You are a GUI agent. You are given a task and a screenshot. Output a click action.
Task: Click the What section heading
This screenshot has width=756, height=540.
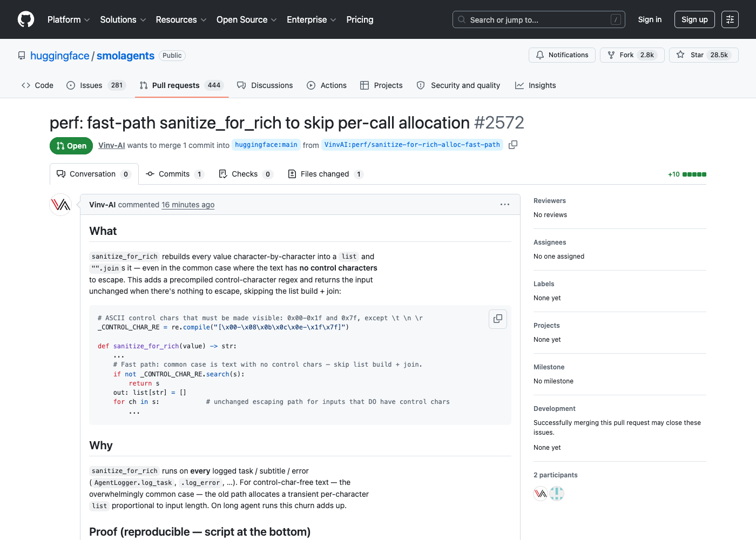coord(103,231)
